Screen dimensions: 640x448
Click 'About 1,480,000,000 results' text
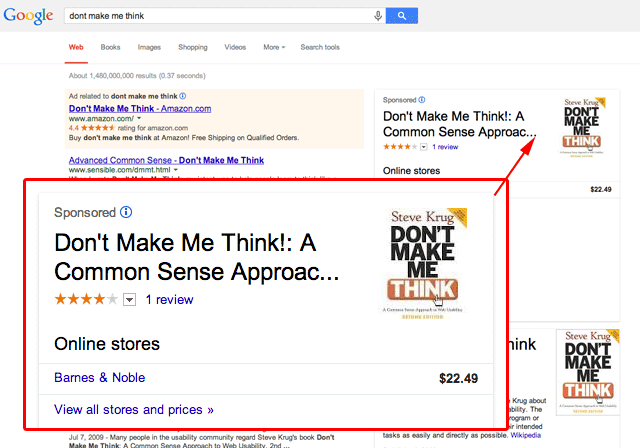point(137,75)
